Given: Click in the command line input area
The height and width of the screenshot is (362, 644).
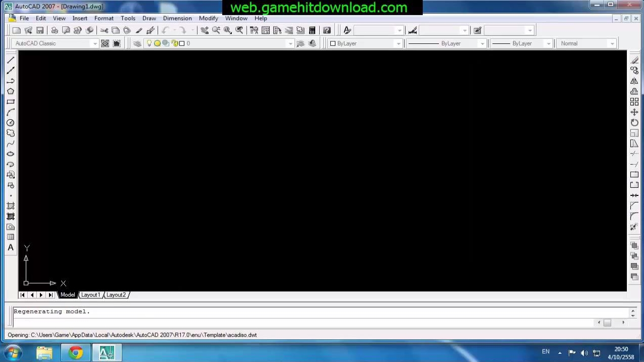Looking at the screenshot, I should point(303,322).
